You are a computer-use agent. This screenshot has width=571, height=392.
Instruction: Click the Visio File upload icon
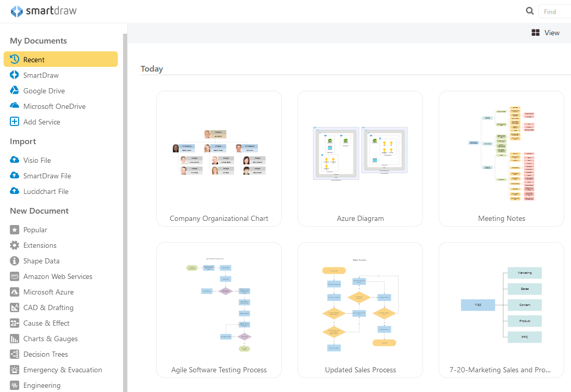pos(15,160)
